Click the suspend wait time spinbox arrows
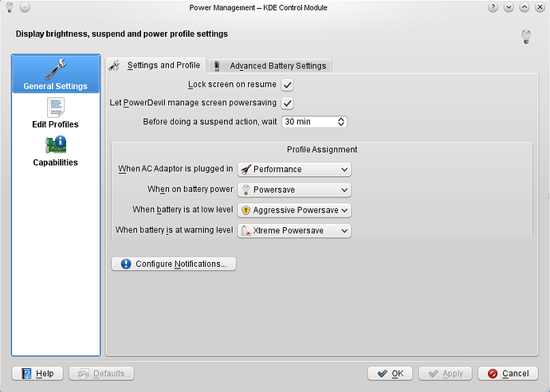Image resolution: width=550 pixels, height=392 pixels. (x=341, y=122)
